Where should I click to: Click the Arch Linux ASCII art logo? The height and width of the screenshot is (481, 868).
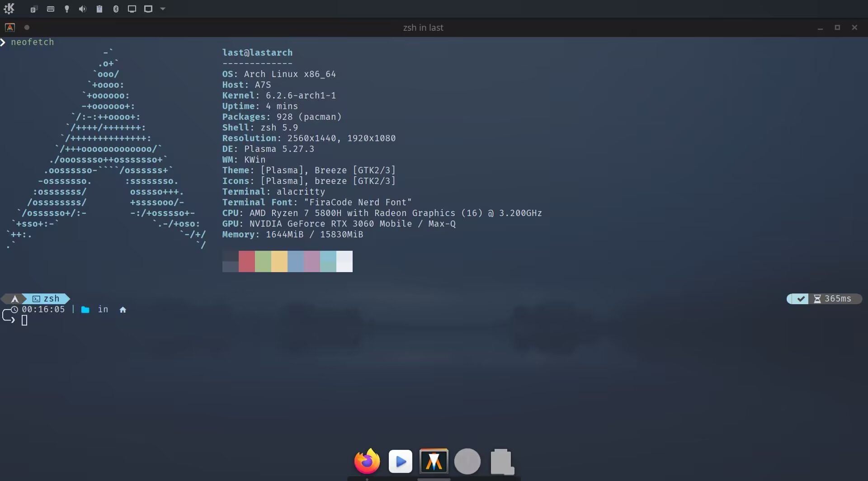(106, 149)
